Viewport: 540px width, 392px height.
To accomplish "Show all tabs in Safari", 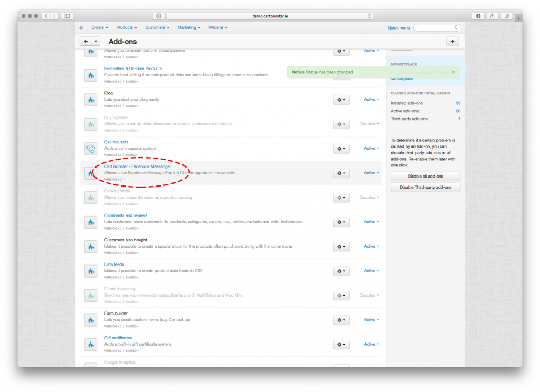I will pyautogui.click(x=507, y=16).
